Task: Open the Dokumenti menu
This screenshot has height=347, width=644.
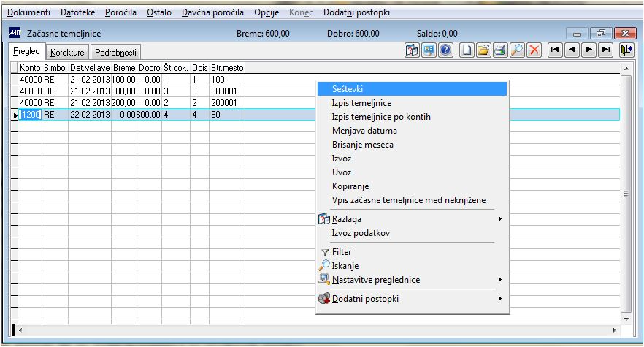Action: coord(28,12)
